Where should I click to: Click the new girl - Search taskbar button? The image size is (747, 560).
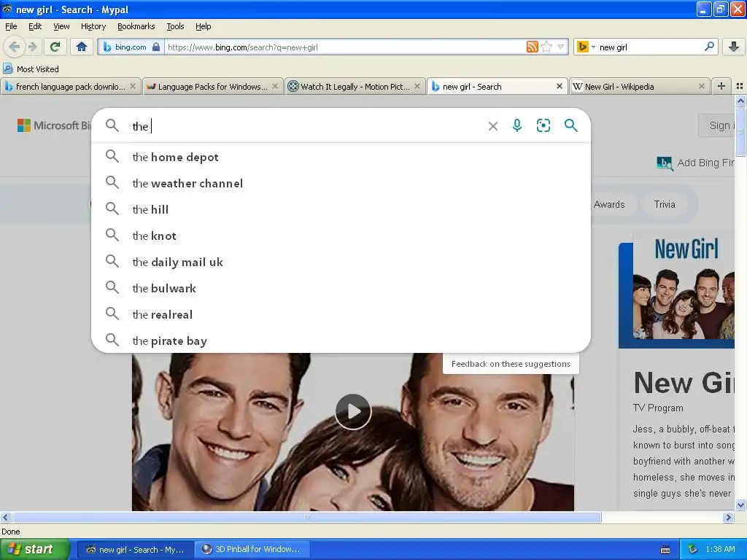click(135, 549)
